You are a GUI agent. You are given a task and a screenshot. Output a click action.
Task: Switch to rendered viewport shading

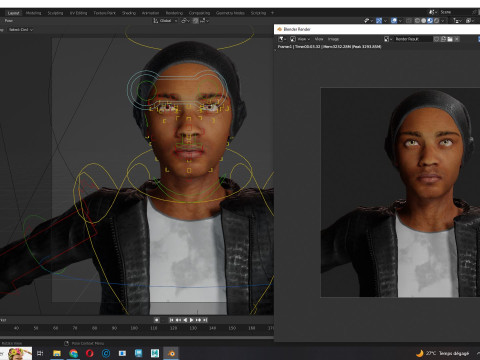click(436, 21)
